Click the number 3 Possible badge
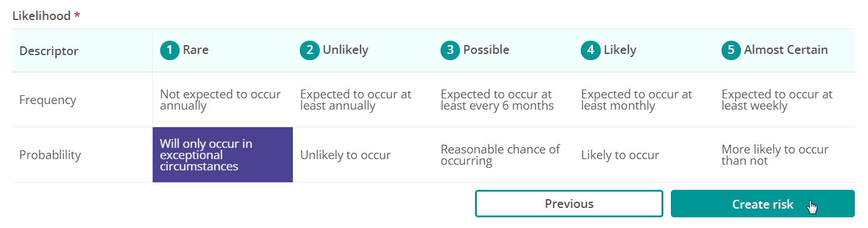Viewport: 868px width, 228px height. tap(451, 50)
